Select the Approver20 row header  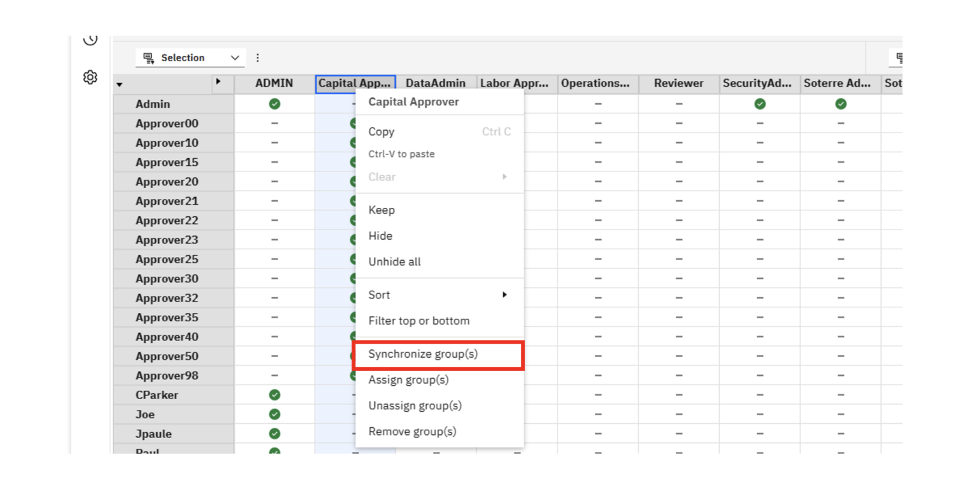point(174,182)
